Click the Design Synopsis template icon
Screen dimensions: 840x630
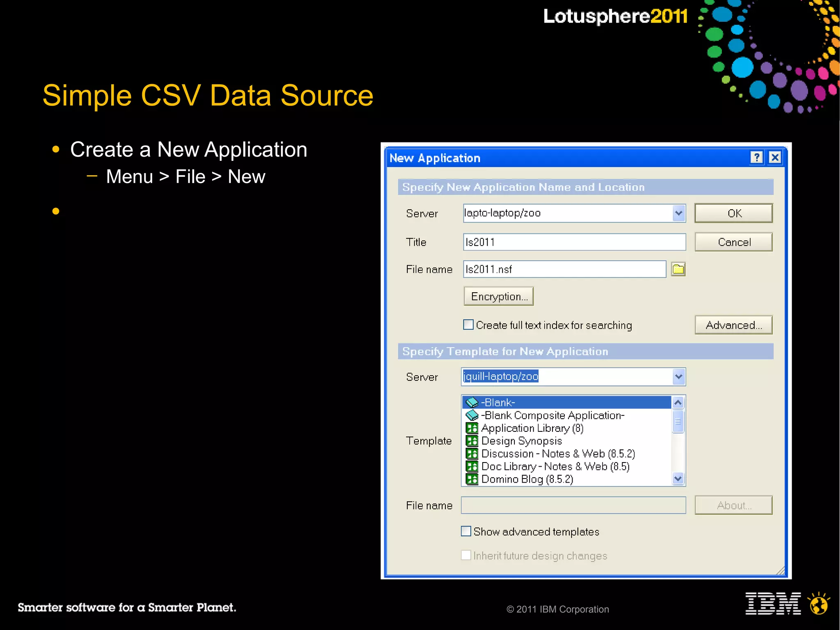tap(472, 441)
